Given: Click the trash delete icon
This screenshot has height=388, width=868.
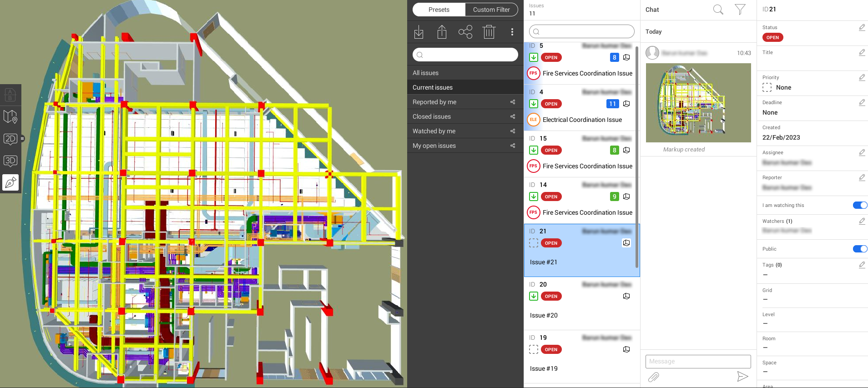Looking at the screenshot, I should click(x=489, y=32).
